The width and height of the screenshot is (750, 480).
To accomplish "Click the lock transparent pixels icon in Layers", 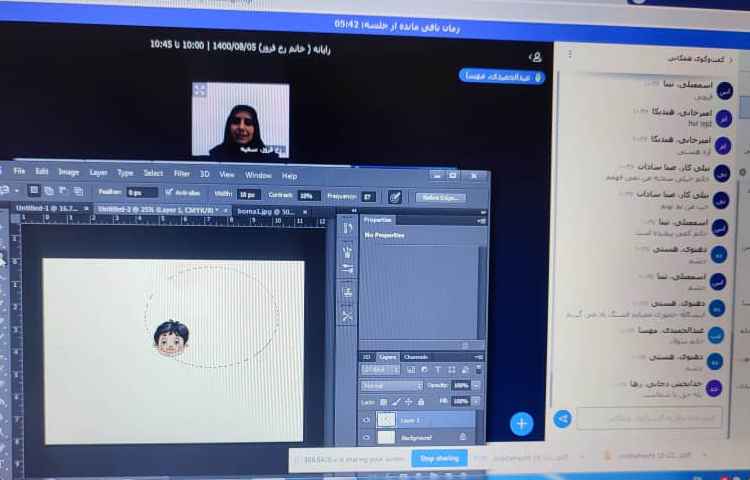I will 382,401.
